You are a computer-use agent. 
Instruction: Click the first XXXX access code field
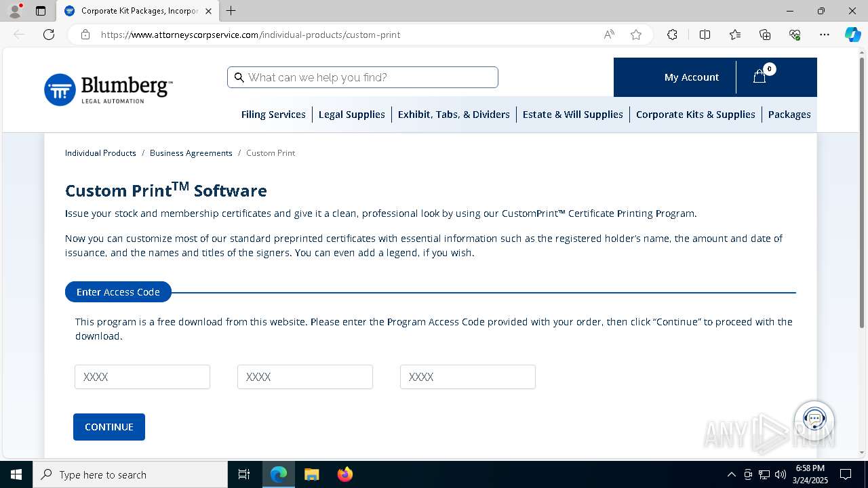tap(142, 377)
